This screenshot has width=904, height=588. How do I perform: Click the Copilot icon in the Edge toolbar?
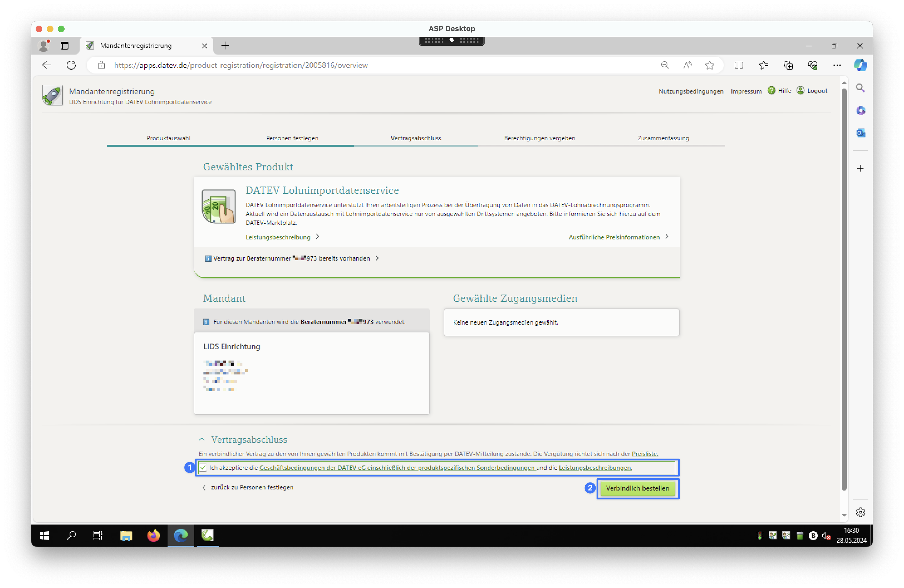tap(860, 65)
